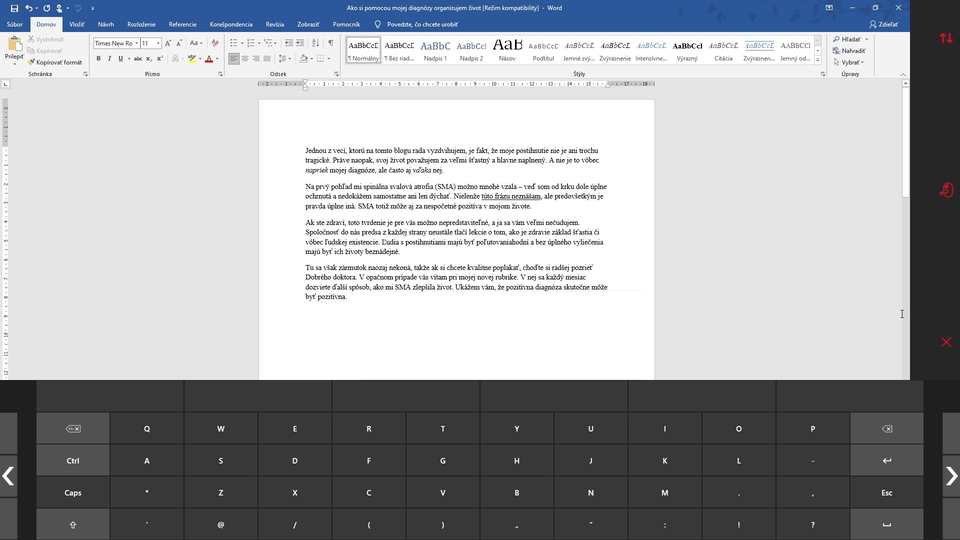Apply strikethrough (abc) formatting
Viewport: 960px width, 540px height.
coord(138,59)
